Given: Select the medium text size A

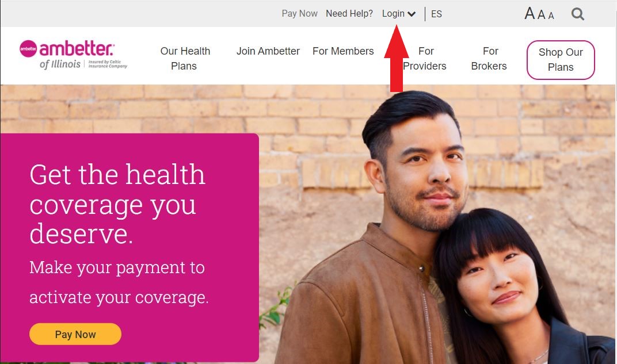Looking at the screenshot, I should click(542, 14).
